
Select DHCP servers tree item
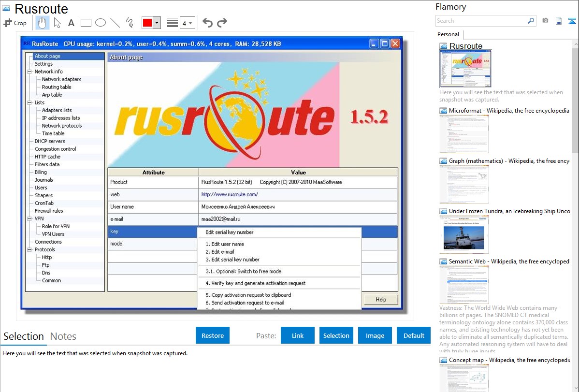pyautogui.click(x=49, y=141)
